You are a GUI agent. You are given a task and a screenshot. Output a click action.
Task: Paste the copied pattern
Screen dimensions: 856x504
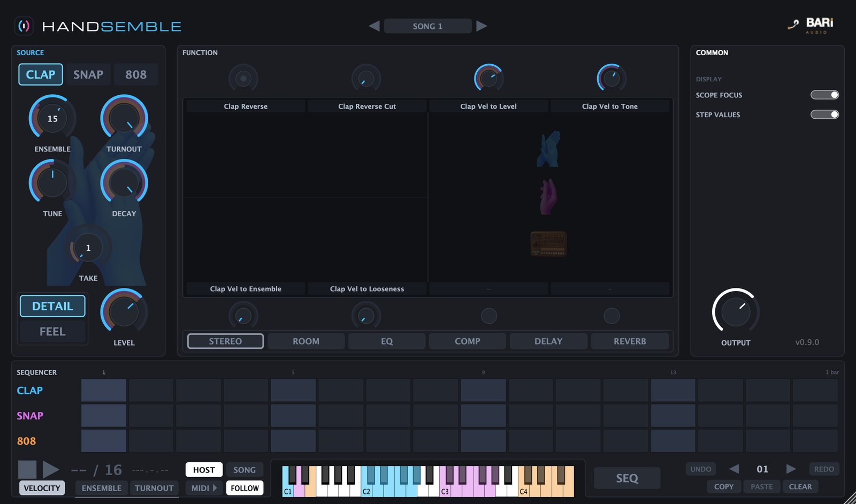(x=762, y=486)
